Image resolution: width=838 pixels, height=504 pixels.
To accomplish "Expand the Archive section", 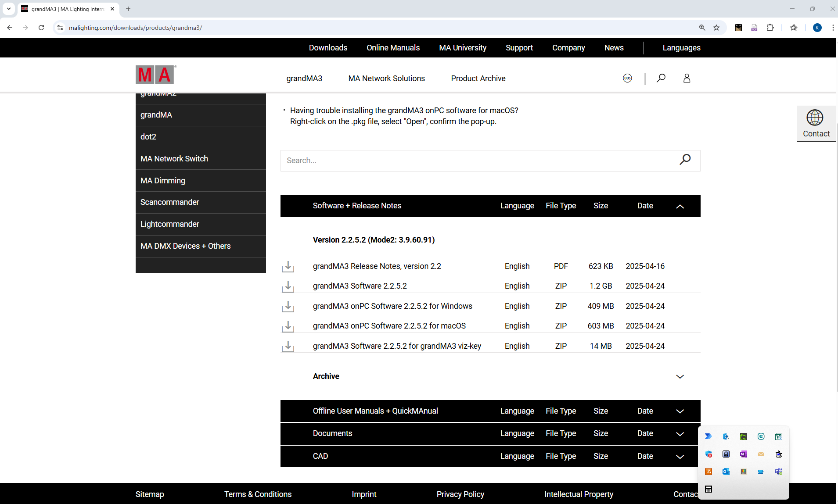I will coord(680,376).
